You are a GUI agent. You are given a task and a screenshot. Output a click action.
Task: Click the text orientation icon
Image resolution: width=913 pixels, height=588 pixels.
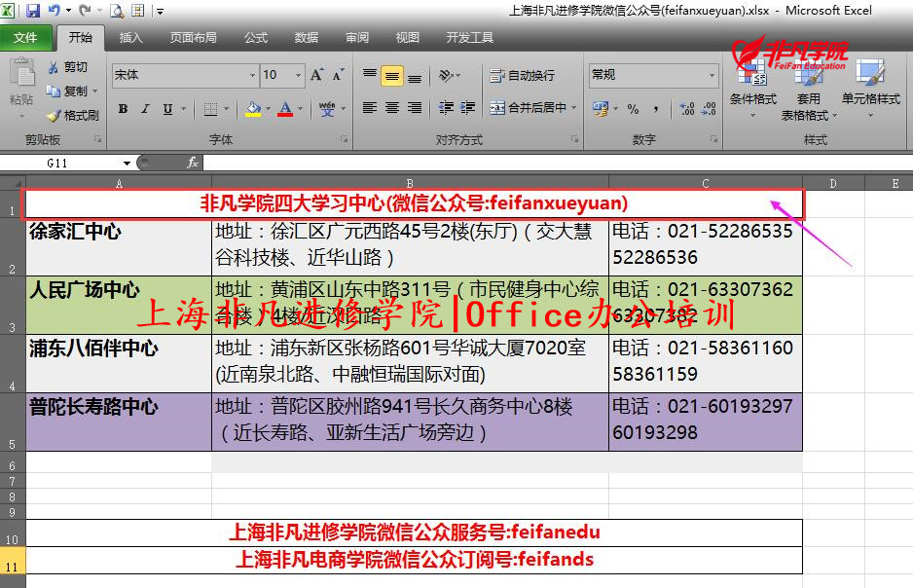(x=446, y=75)
